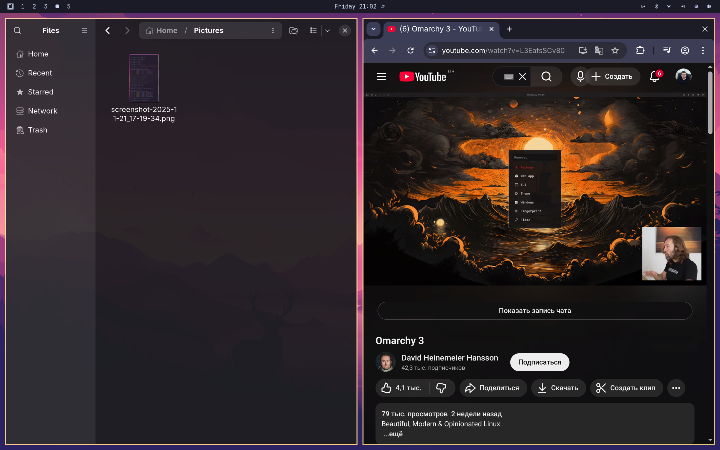
Task: Toggle list/grid view in Files
Action: (312, 31)
